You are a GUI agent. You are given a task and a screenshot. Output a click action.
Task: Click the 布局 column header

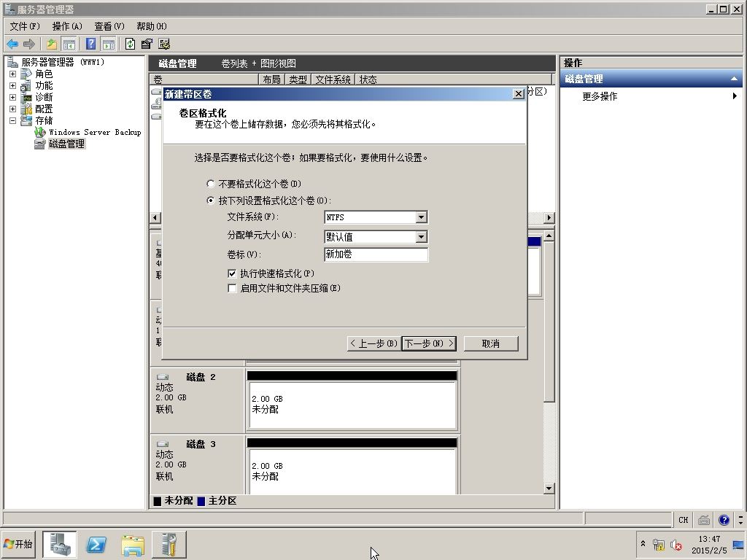click(271, 79)
